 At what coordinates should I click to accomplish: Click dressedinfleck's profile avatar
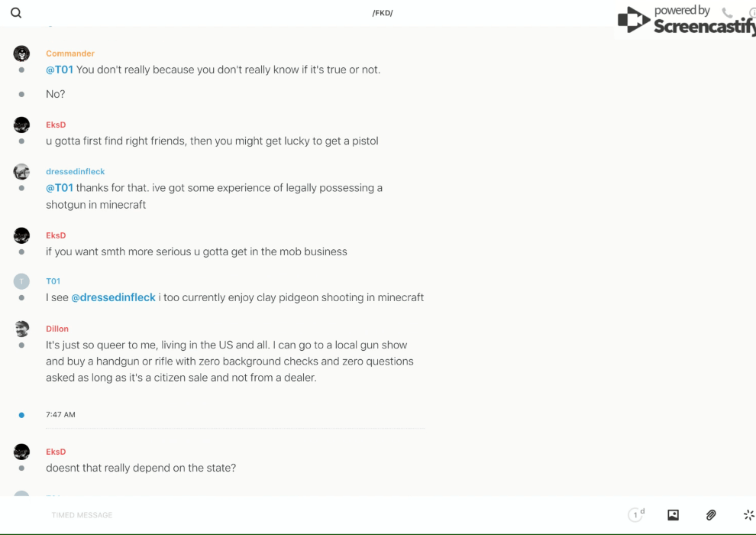[21, 172]
